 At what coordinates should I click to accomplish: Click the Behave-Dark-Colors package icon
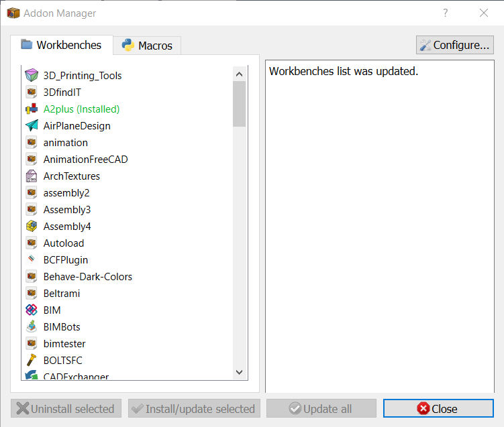(x=32, y=276)
